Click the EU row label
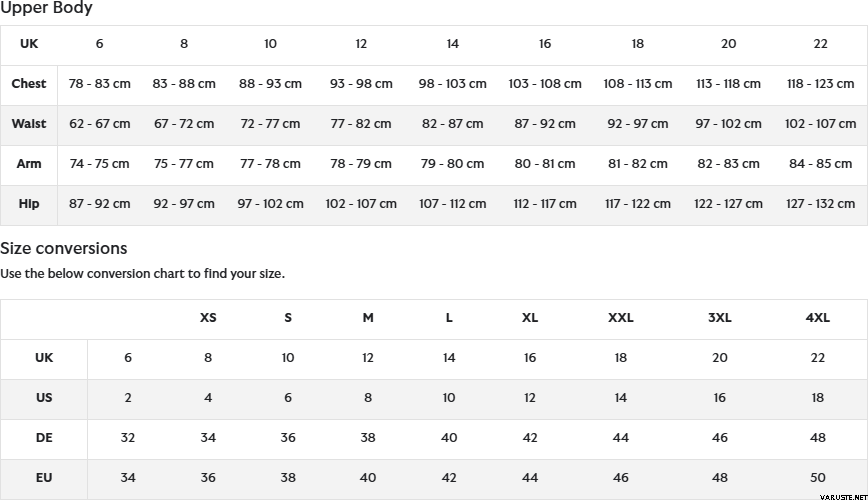The image size is (868, 500). (44, 478)
